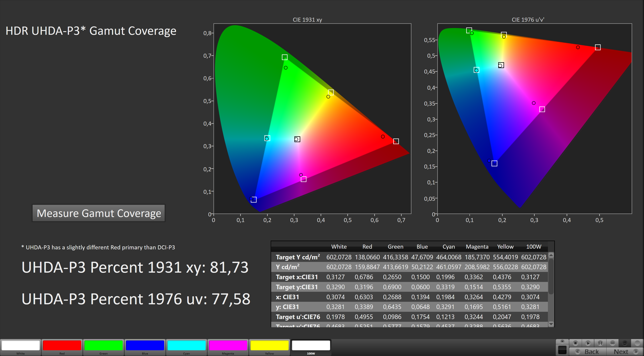The height and width of the screenshot is (356, 644).
Task: Click the Red target square in CIE 1976 chart
Action: pyautogui.click(x=598, y=48)
